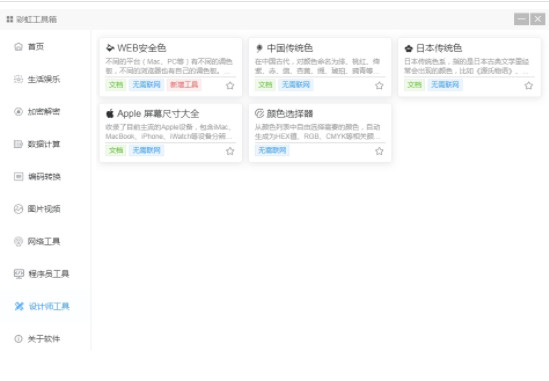The height and width of the screenshot is (381, 549).
Task: Click the 编码转换 sidebar icon
Action: [18, 176]
